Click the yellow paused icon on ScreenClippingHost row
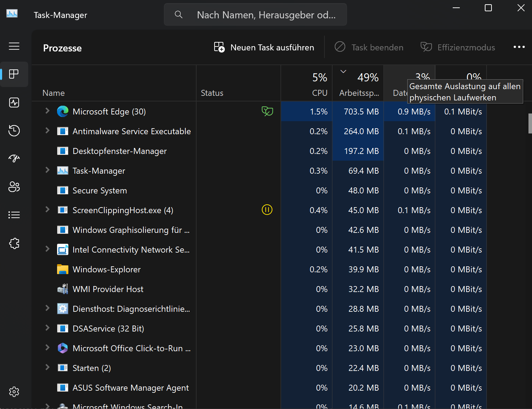The width and height of the screenshot is (532, 409). point(267,210)
